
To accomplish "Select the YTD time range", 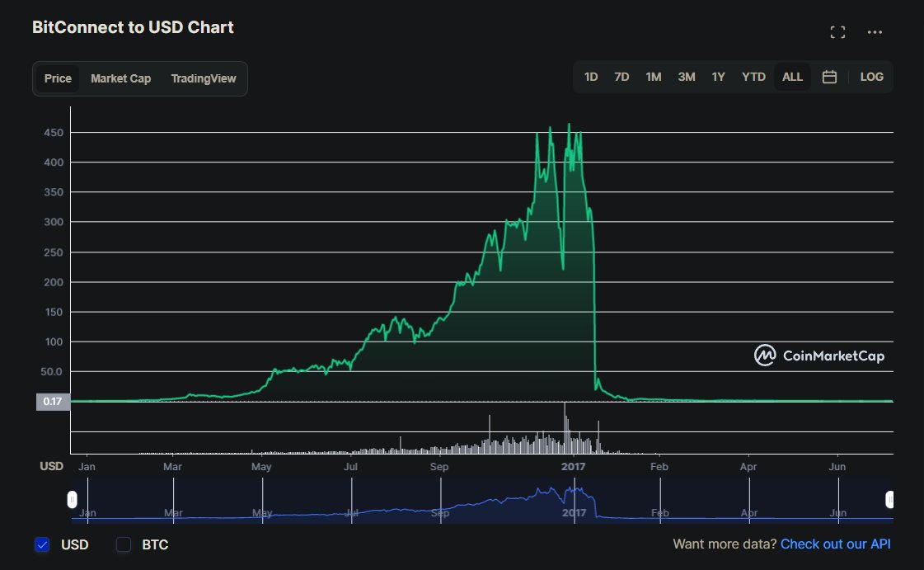I will pos(753,78).
